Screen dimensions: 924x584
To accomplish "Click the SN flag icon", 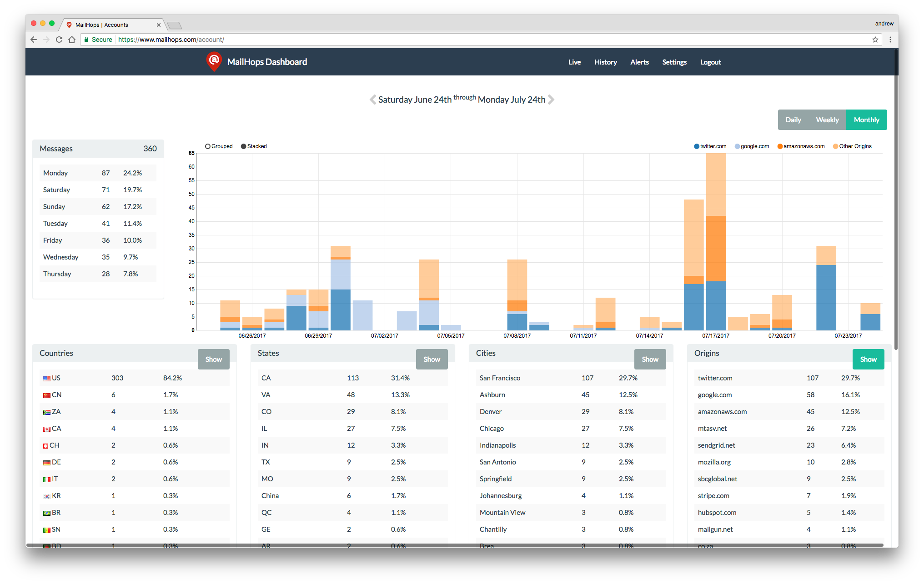I will [x=47, y=530].
